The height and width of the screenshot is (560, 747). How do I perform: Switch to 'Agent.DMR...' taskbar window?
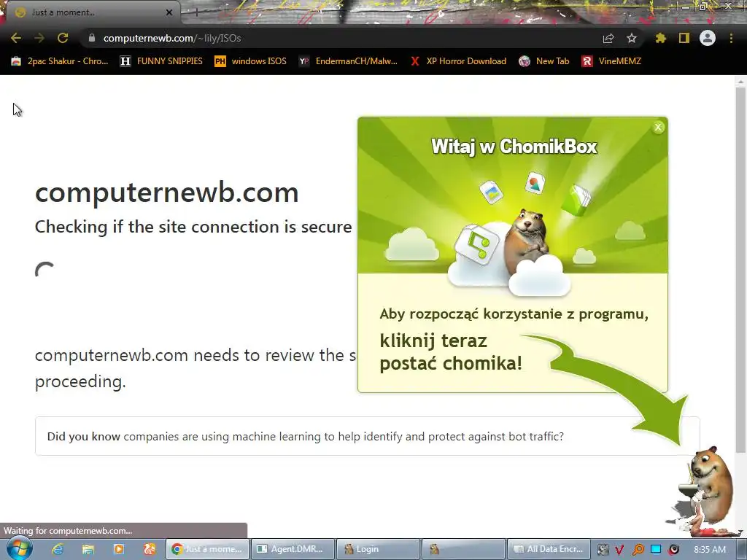click(293, 549)
